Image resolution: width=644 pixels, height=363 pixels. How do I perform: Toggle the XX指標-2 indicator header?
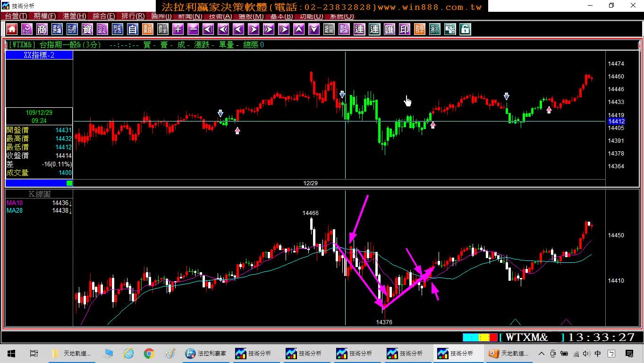tap(39, 55)
